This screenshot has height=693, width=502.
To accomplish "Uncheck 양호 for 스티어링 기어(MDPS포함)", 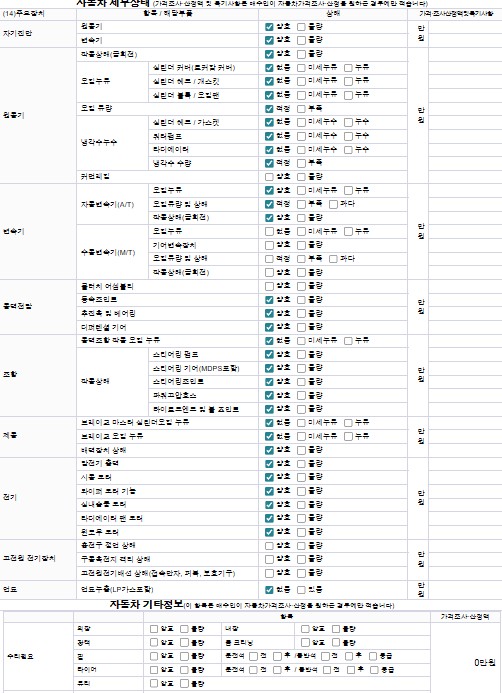I will (269, 368).
